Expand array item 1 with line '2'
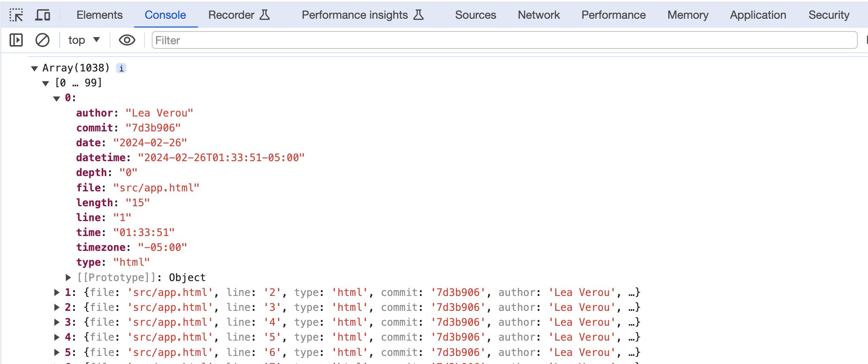868x364 pixels. (57, 293)
